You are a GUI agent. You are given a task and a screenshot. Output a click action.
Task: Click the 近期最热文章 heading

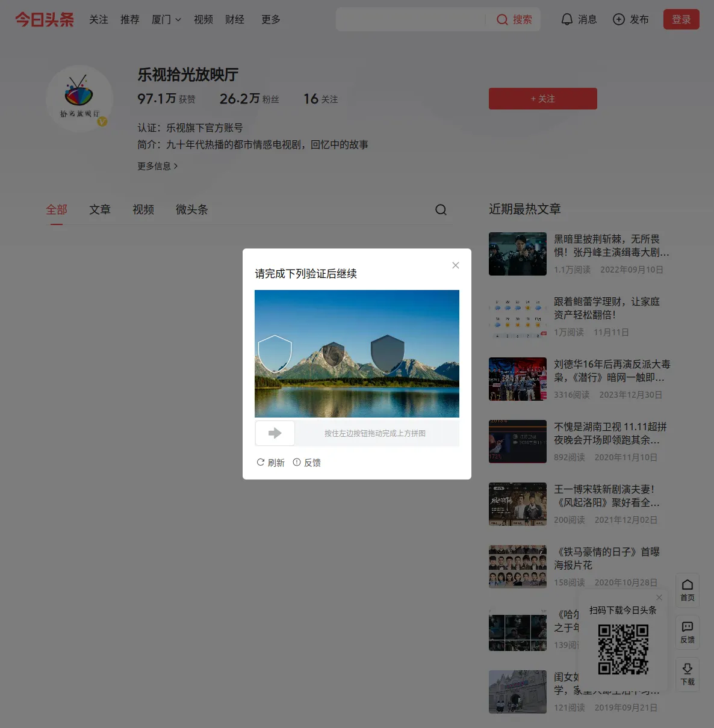[x=525, y=209]
